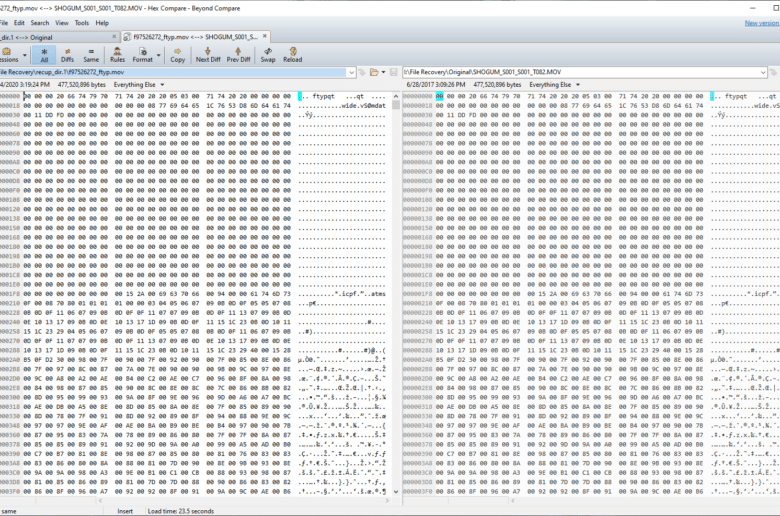This screenshot has width=780, height=516.
Task: Click the 'Insert' status bar indicator
Action: click(x=125, y=511)
